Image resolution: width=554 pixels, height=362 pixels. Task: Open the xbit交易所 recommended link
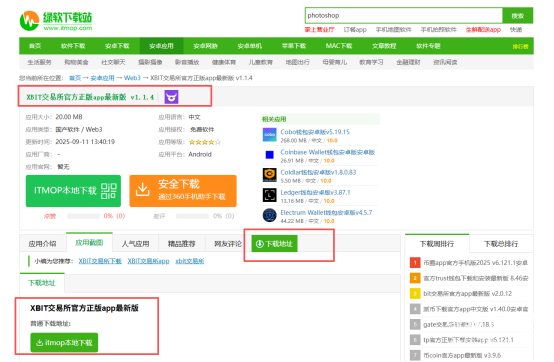tap(190, 261)
